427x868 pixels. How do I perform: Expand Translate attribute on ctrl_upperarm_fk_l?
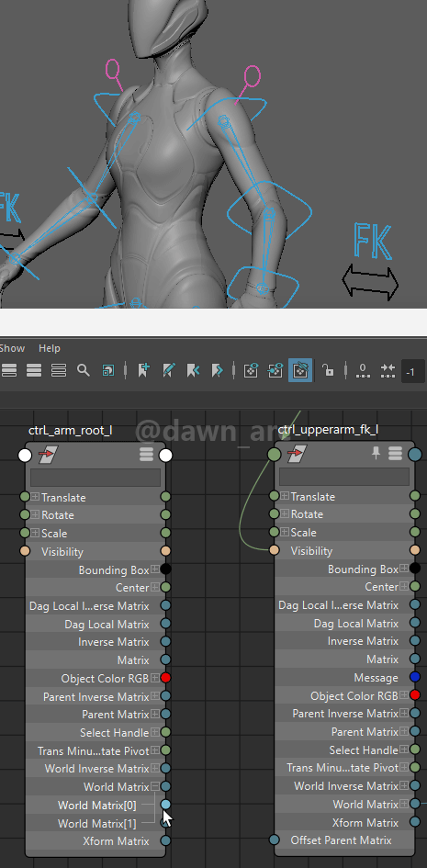click(x=285, y=496)
